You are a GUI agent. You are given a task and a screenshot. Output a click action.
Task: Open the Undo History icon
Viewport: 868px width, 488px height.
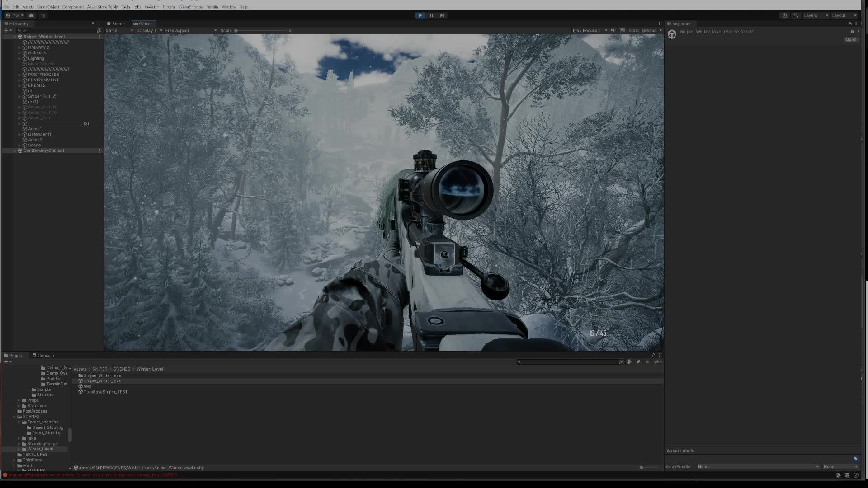click(x=784, y=15)
